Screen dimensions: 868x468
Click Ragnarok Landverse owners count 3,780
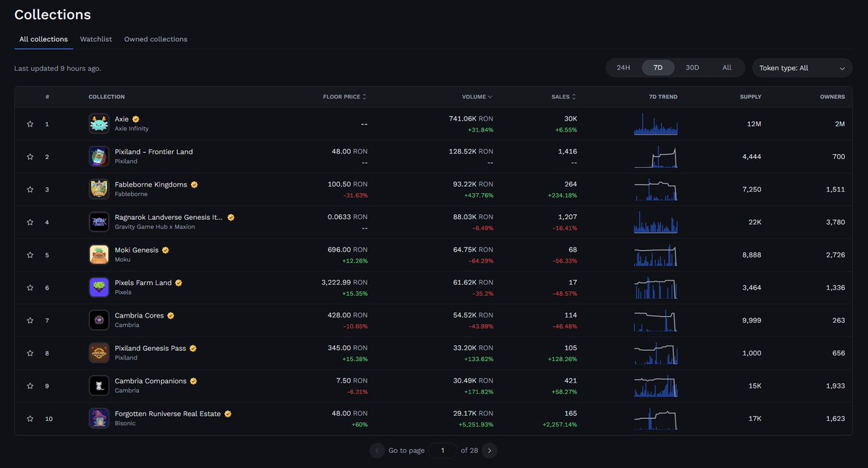(835, 222)
